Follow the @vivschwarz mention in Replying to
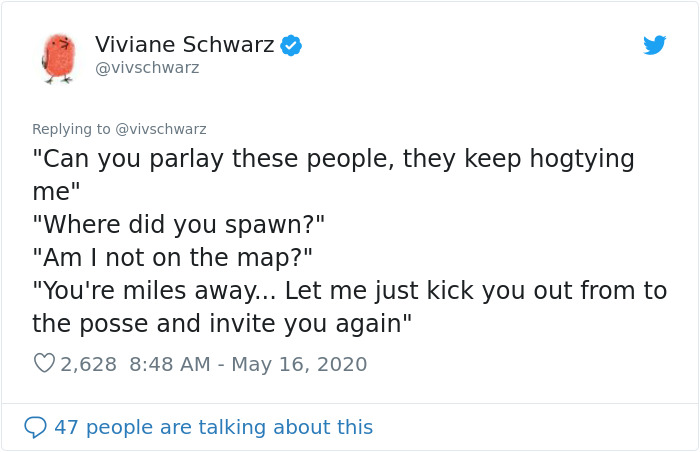Viewport: 700px width, 452px height. tap(161, 129)
